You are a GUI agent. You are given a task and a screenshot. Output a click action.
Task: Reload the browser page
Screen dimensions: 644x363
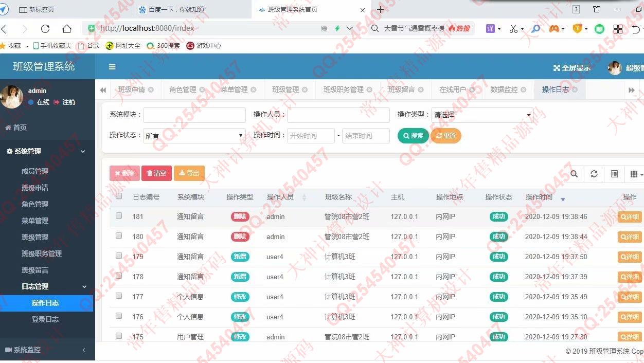(x=45, y=29)
